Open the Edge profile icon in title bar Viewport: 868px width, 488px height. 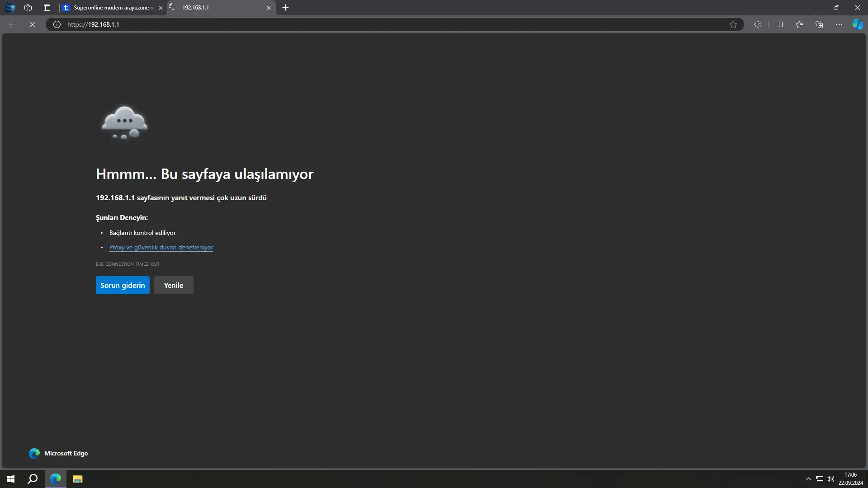(x=10, y=8)
